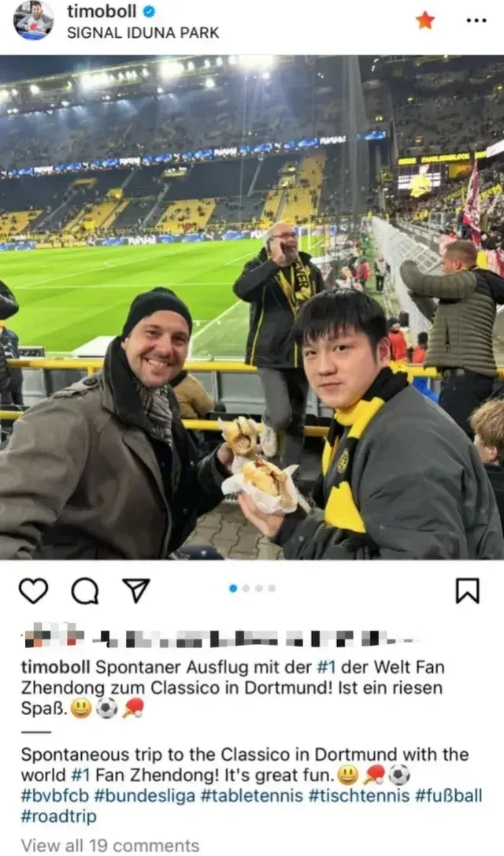Tap the heart like icon
Image resolution: width=504 pixels, height=856 pixels.
33,591
